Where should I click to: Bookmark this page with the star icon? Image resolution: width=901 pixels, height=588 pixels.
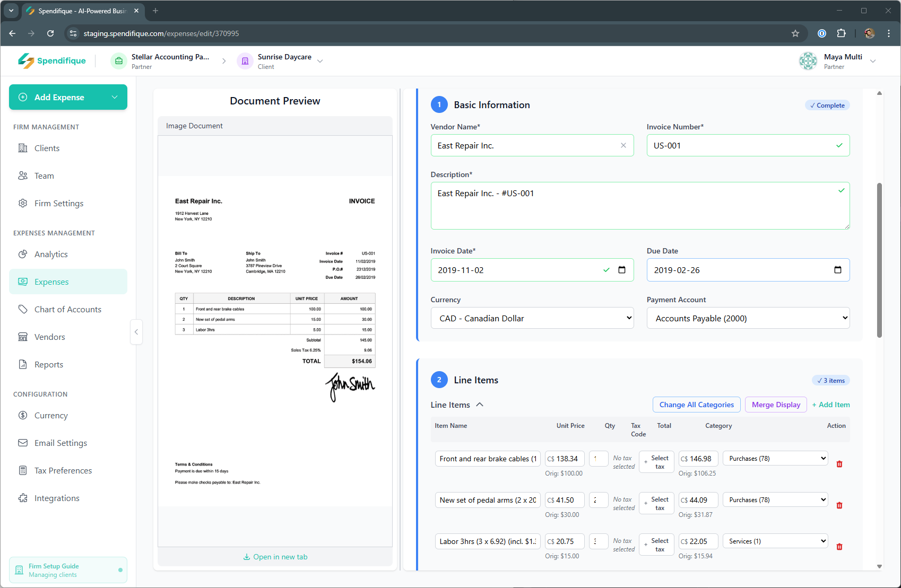click(795, 33)
